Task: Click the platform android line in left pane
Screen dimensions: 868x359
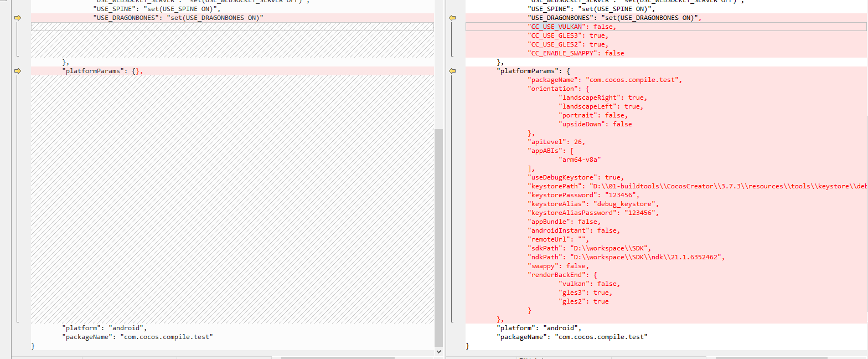Action: pyautogui.click(x=105, y=328)
